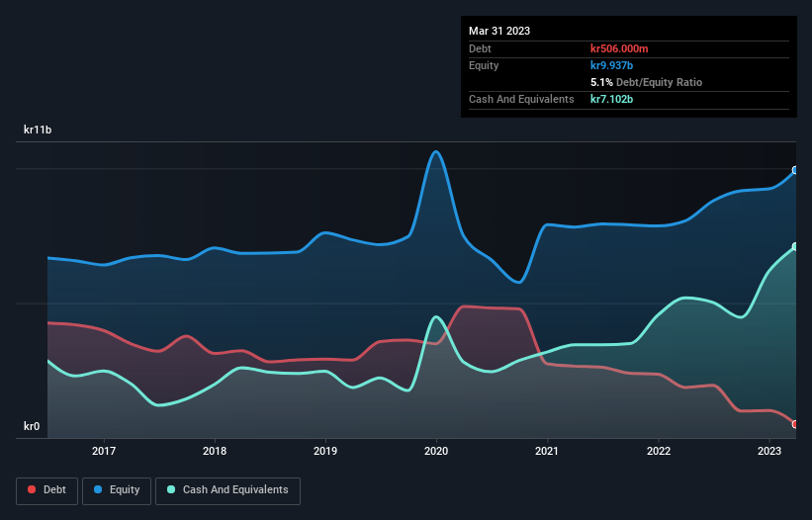Click the teal Cash legend dot
Image resolution: width=812 pixels, height=520 pixels.
(x=171, y=489)
